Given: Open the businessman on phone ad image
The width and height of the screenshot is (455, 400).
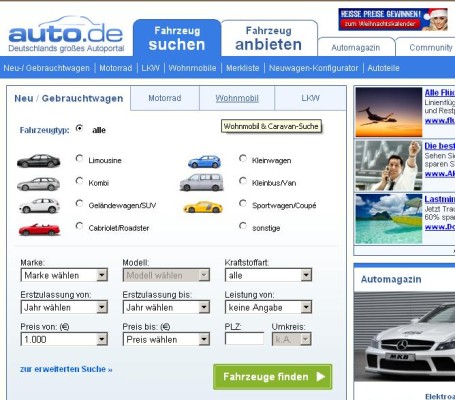Looking at the screenshot, I should point(388,165).
